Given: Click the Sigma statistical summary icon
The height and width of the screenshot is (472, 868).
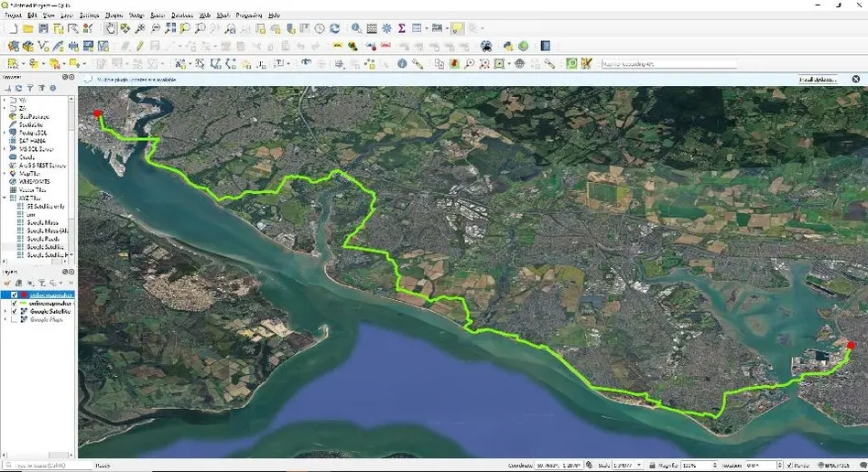Looking at the screenshot, I should (401, 29).
